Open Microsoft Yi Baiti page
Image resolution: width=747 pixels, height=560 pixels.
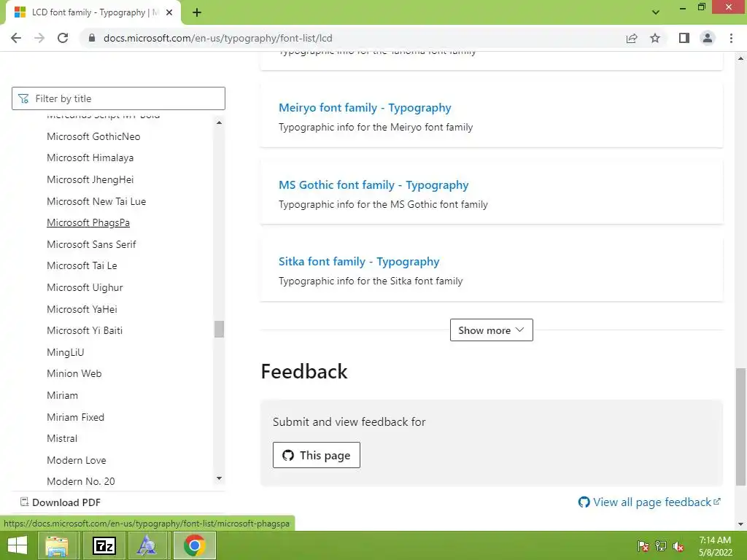85,330
